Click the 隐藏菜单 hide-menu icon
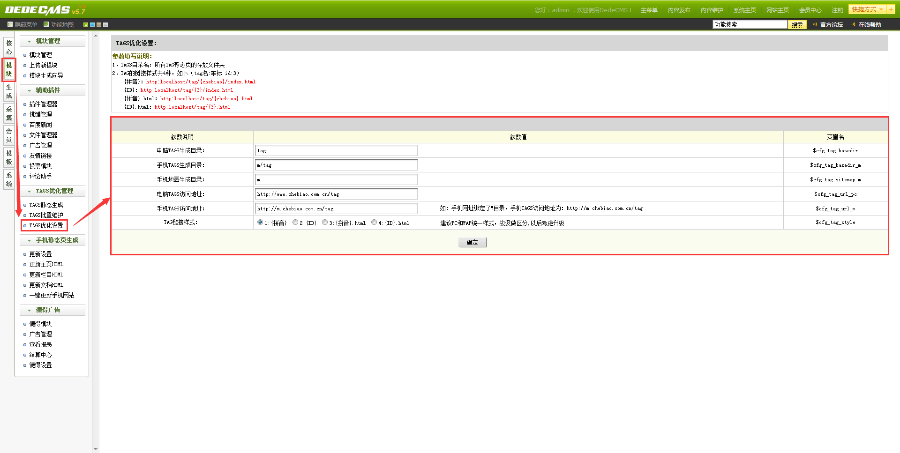900x453 pixels. click(x=10, y=25)
